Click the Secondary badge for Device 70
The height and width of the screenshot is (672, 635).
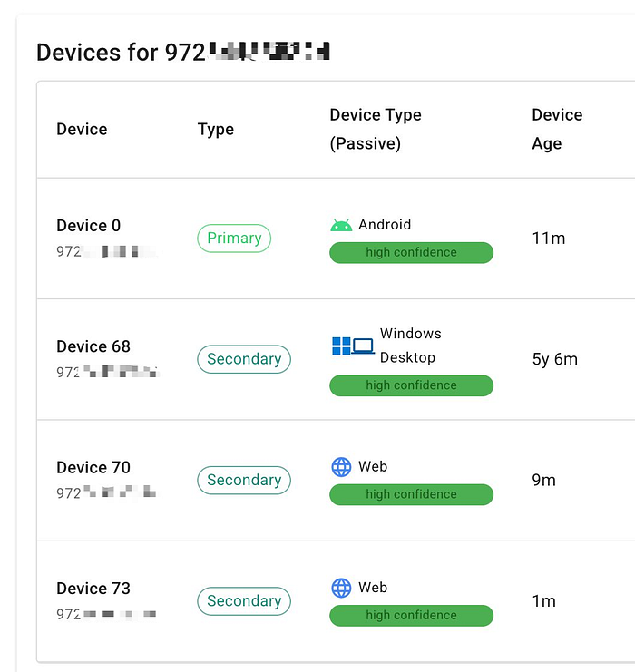244,480
